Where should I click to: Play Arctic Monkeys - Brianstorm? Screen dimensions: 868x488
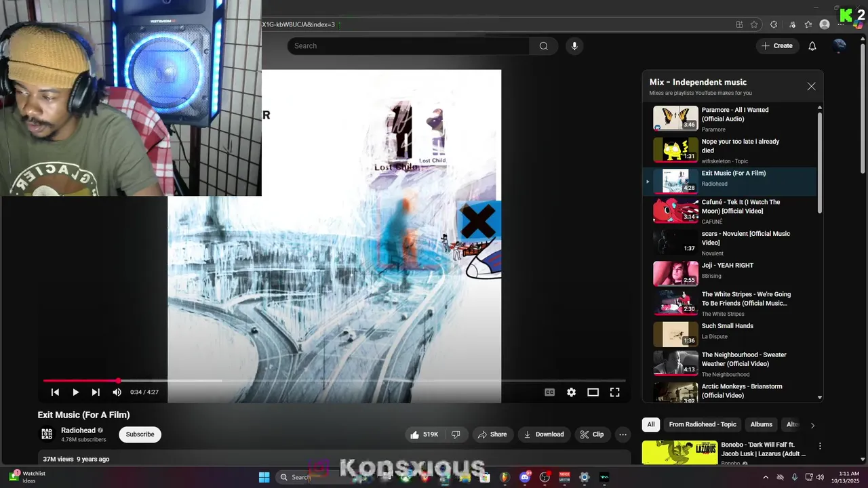(729, 392)
